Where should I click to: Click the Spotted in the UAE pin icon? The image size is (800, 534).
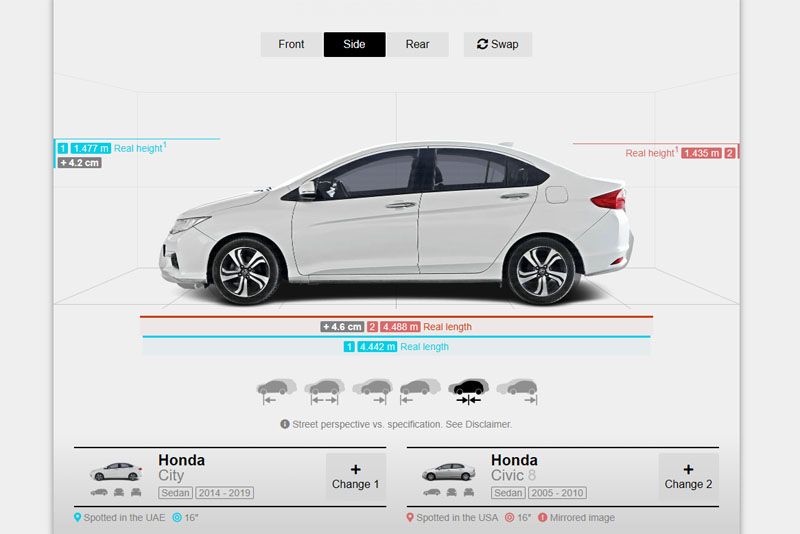point(77,518)
